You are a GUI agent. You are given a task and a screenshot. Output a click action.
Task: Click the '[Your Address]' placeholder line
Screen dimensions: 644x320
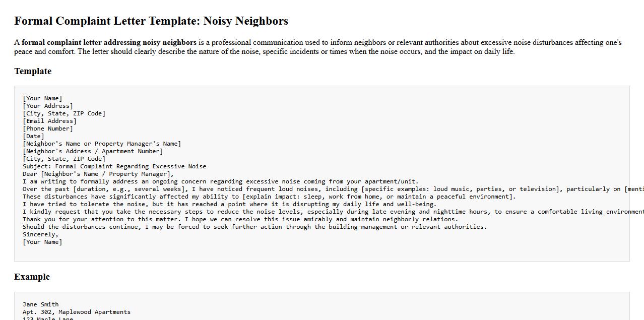[x=48, y=106]
